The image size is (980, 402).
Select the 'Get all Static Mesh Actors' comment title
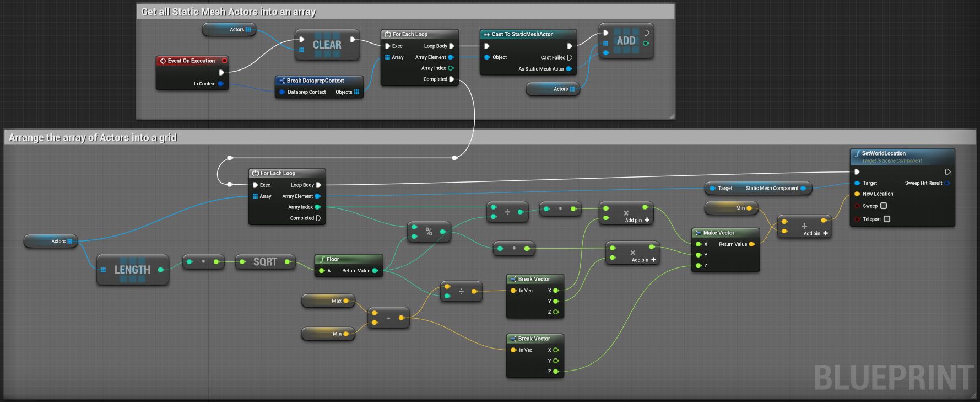pyautogui.click(x=229, y=12)
